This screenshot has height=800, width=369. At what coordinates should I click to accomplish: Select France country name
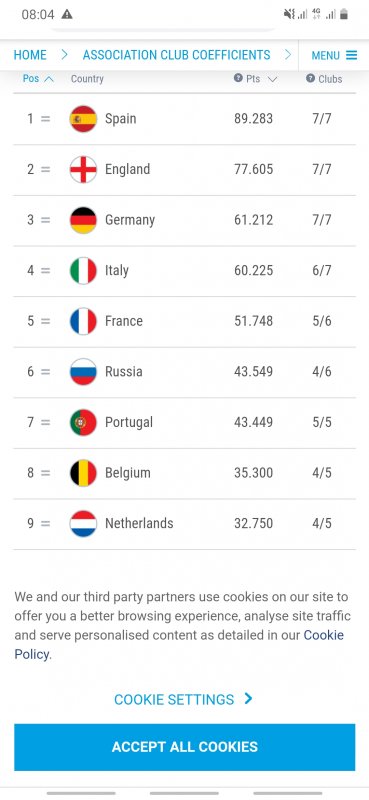124,321
